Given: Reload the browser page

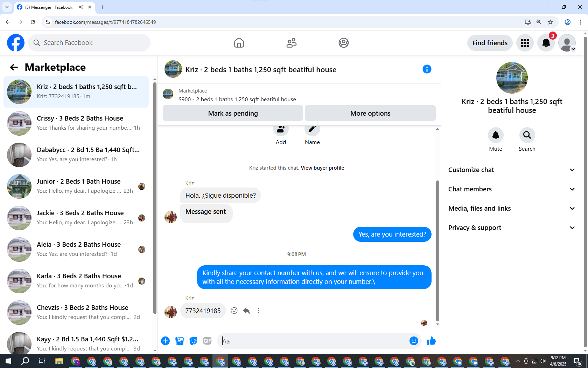Looking at the screenshot, I should point(33,22).
